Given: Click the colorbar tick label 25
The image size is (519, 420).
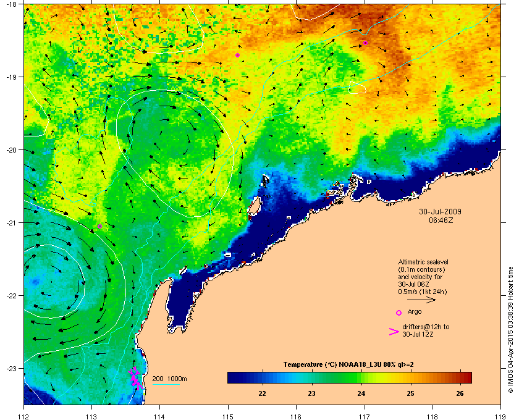Looking at the screenshot, I should [410, 393].
